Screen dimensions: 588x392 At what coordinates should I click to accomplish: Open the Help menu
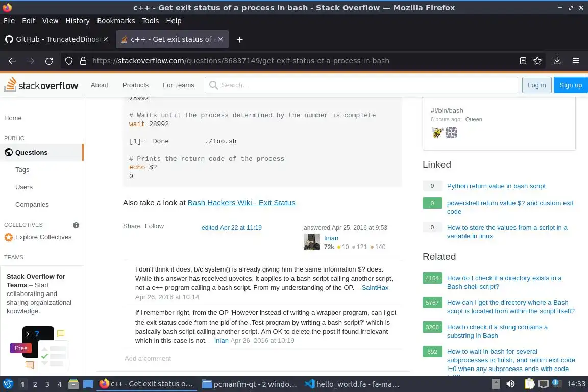(x=174, y=21)
